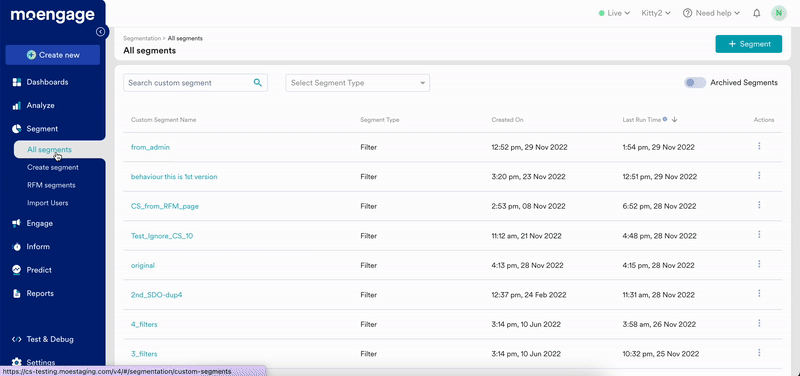
Task: Go to RFM segments in sidebar
Action: click(51, 185)
